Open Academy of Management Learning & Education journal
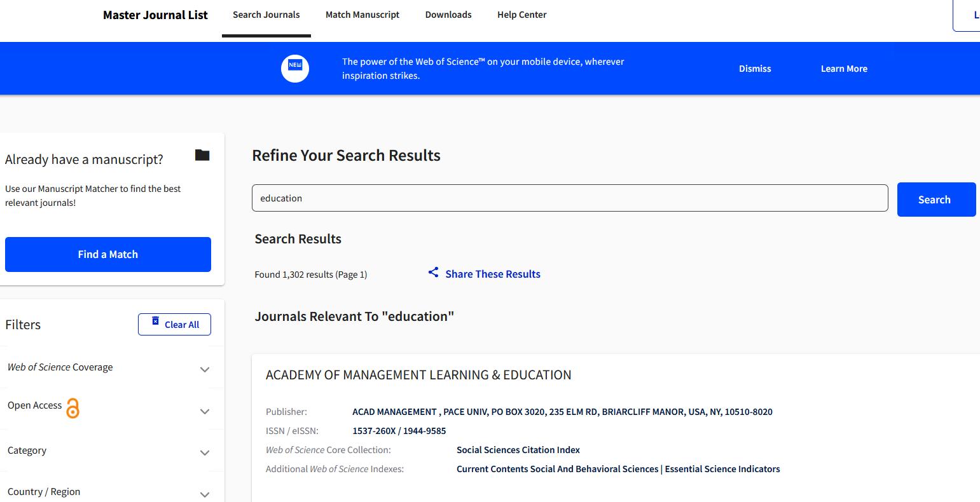The width and height of the screenshot is (980, 502). tap(418, 375)
